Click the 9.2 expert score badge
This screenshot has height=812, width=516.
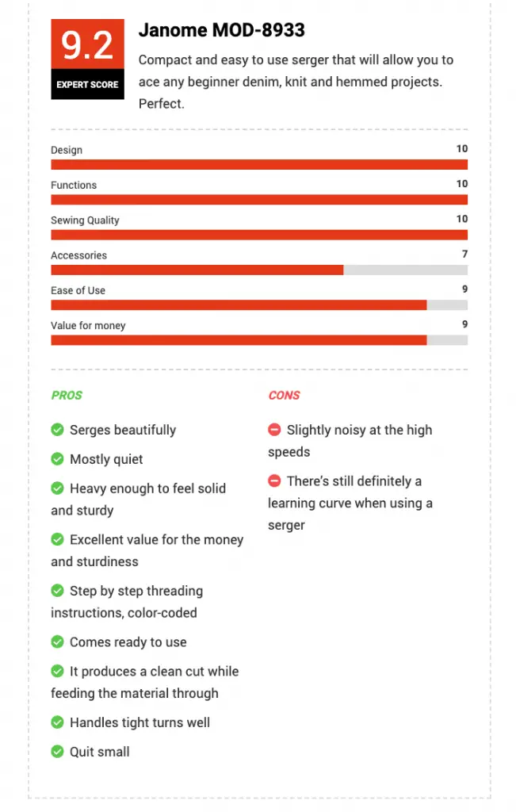pos(87,59)
